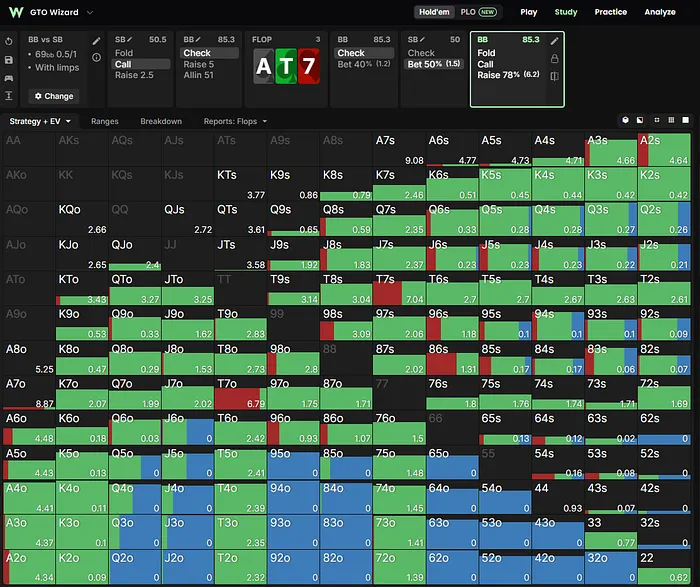Switch to the Ranges tab
Viewport: 700px width, 587px height.
click(104, 121)
